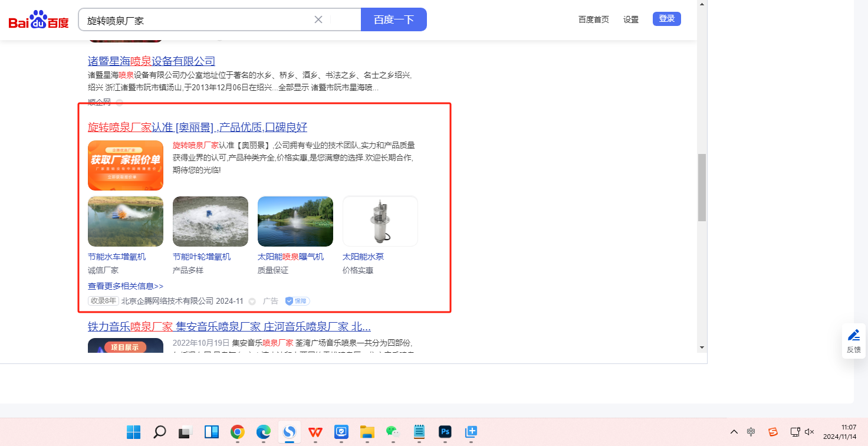Launch Microsoft Edge from the taskbar

[x=264, y=432]
